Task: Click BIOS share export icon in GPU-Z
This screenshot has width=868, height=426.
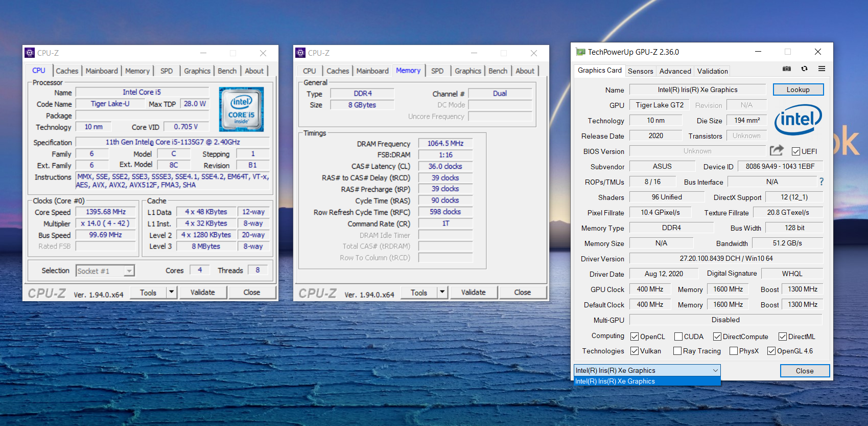Action: click(777, 150)
